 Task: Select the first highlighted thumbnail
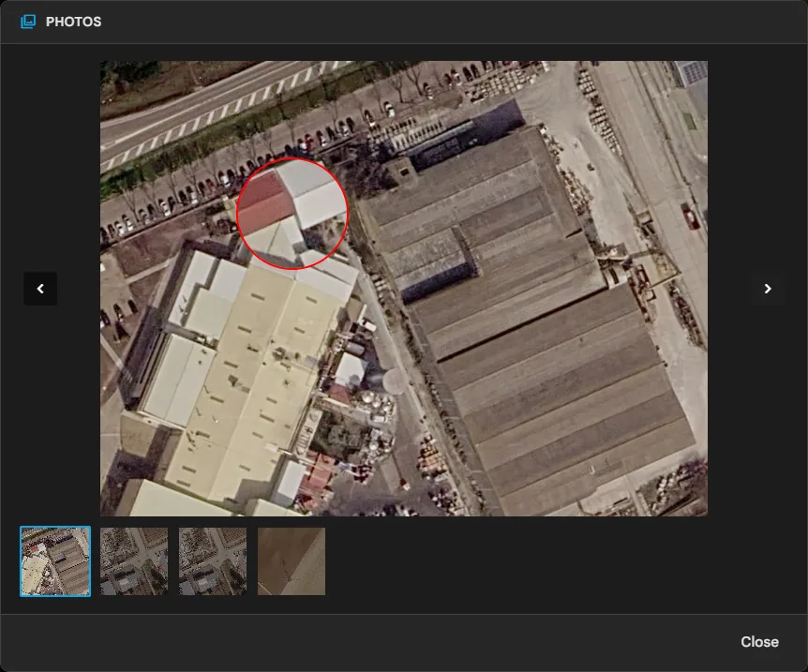click(55, 561)
